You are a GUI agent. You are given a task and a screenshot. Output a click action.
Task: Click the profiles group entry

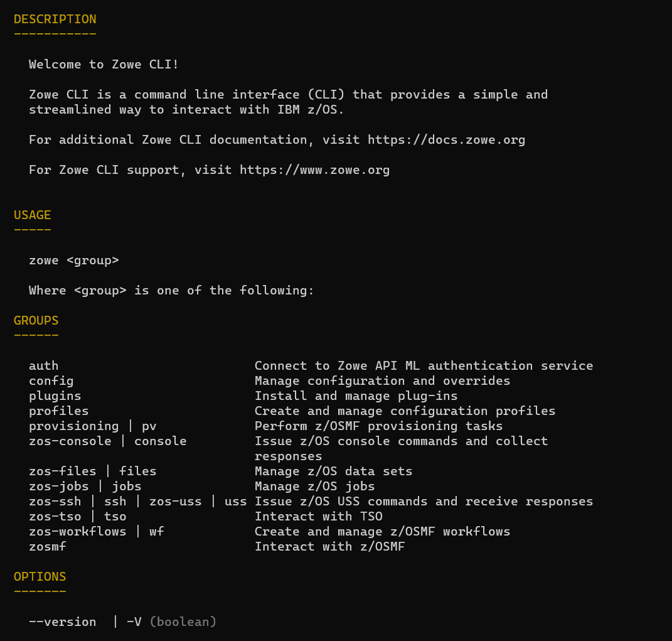pos(58,411)
